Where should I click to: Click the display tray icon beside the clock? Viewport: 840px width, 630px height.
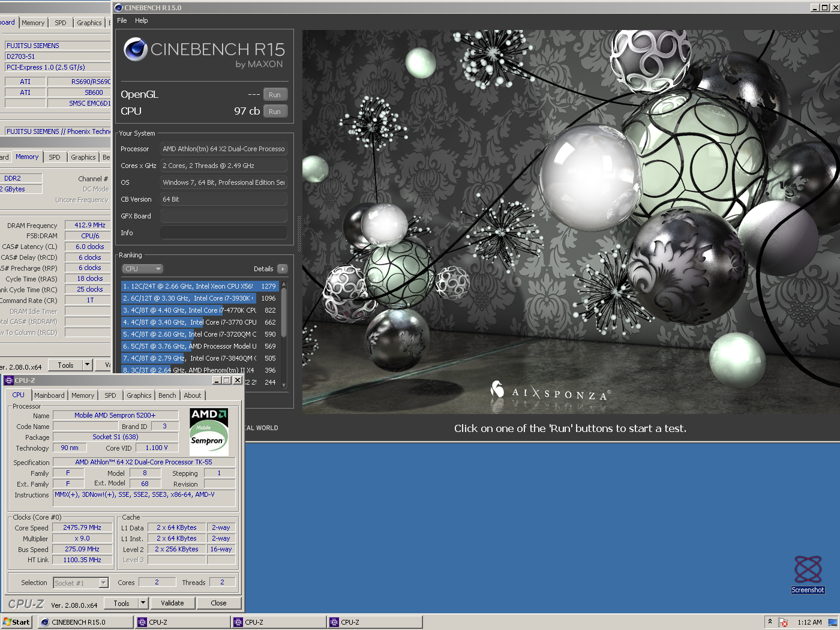pos(833,622)
